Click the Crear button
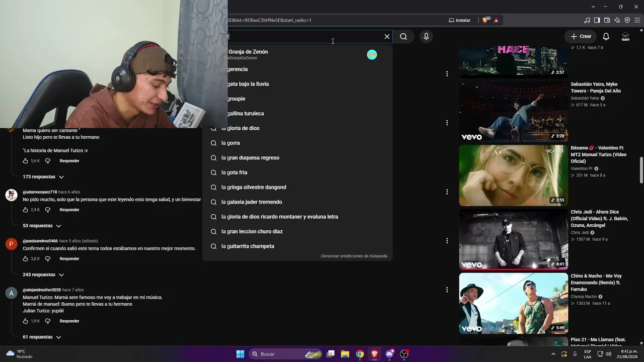 581,37
